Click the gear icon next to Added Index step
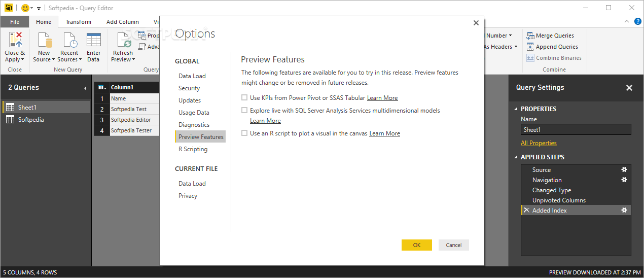The image size is (644, 278). [x=624, y=210]
